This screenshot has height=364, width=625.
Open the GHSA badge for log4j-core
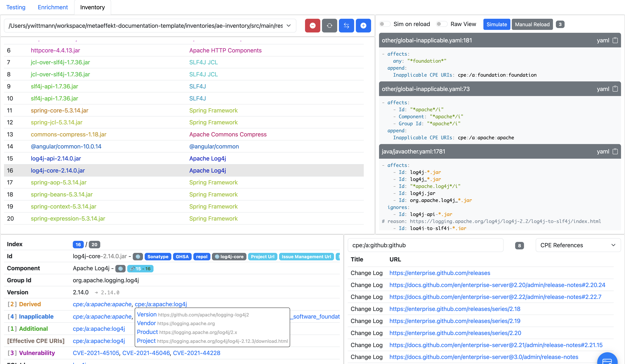coord(182,256)
